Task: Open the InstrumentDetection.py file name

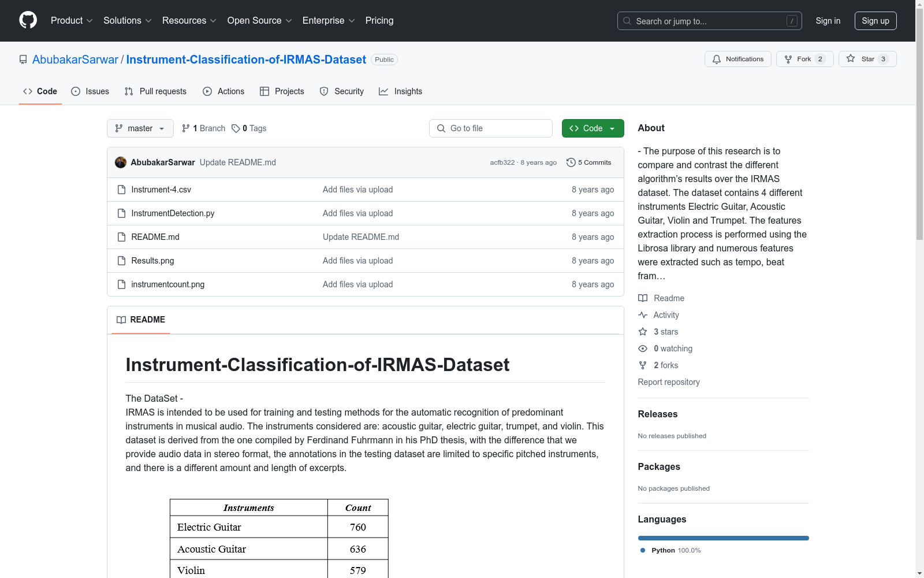Action: coord(173,213)
